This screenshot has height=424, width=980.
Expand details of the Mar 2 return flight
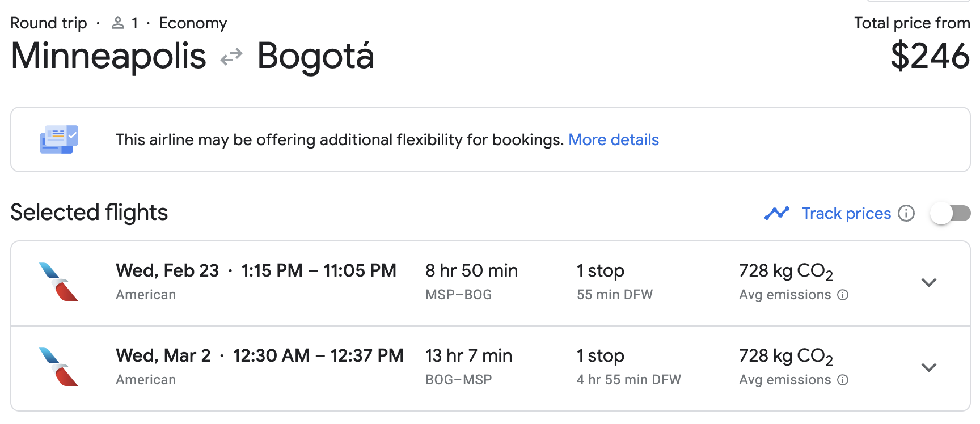click(x=928, y=367)
